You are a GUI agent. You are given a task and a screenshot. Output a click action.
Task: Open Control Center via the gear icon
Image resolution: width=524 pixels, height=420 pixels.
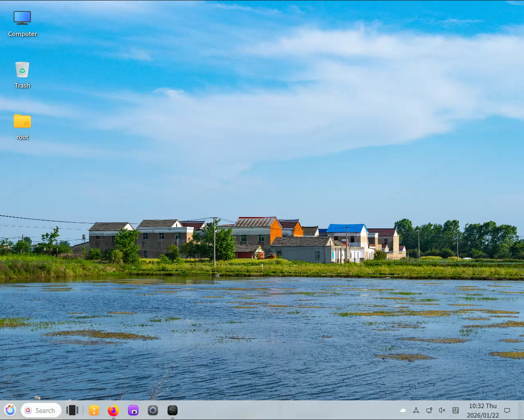(x=152, y=410)
